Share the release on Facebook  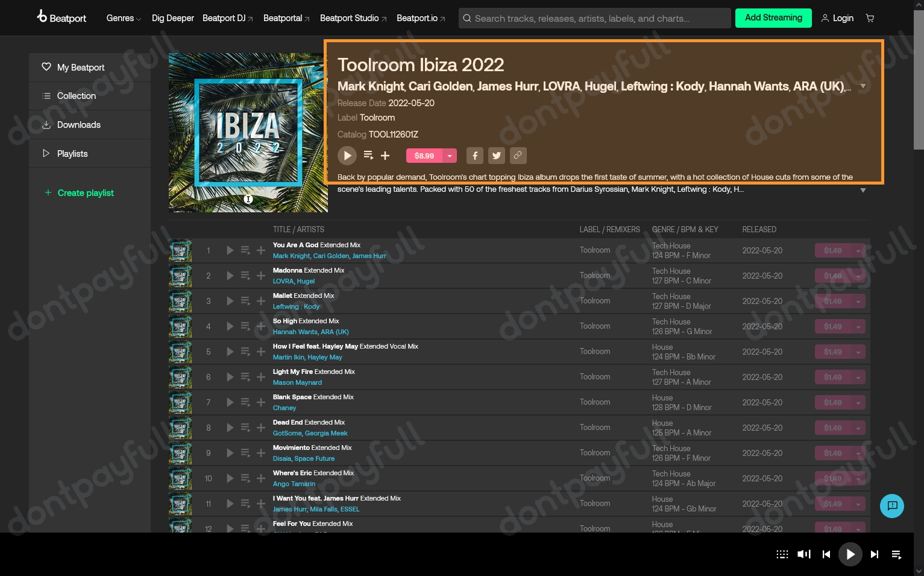pos(475,156)
